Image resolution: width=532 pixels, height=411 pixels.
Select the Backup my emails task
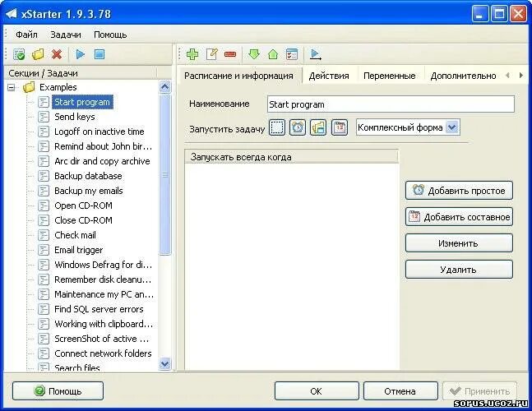coord(89,191)
